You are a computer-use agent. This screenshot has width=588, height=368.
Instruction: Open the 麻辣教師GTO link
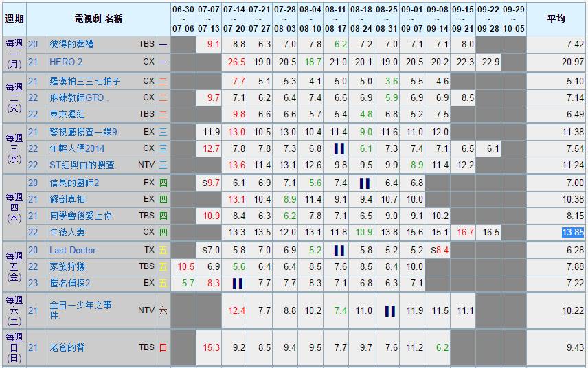tap(79, 97)
